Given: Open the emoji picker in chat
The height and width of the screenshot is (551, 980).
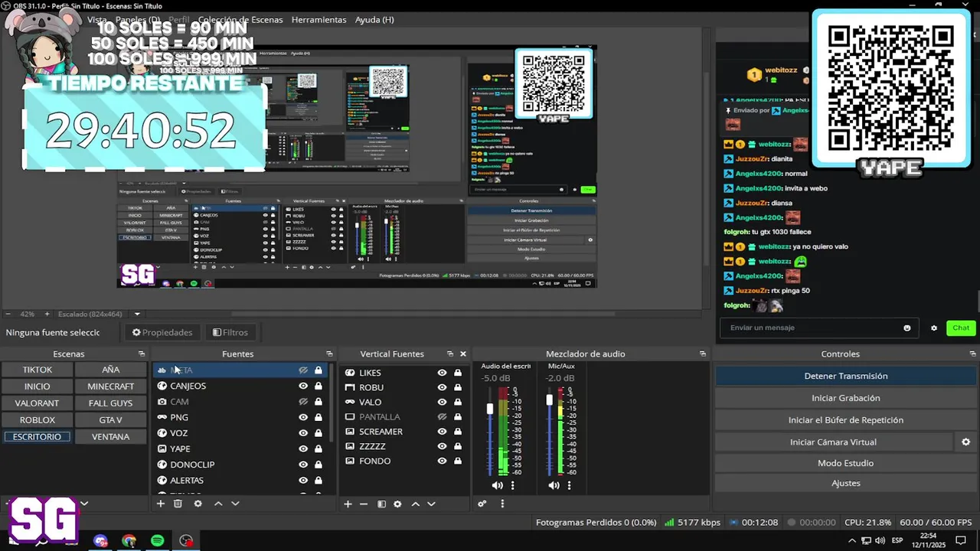Looking at the screenshot, I should point(907,328).
